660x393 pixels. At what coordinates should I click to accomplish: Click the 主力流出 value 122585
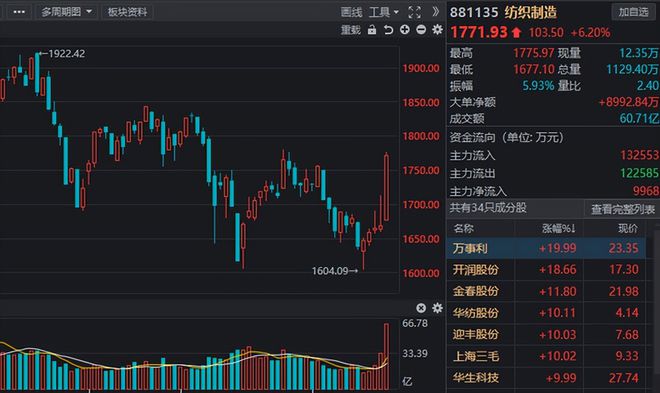[x=639, y=173]
